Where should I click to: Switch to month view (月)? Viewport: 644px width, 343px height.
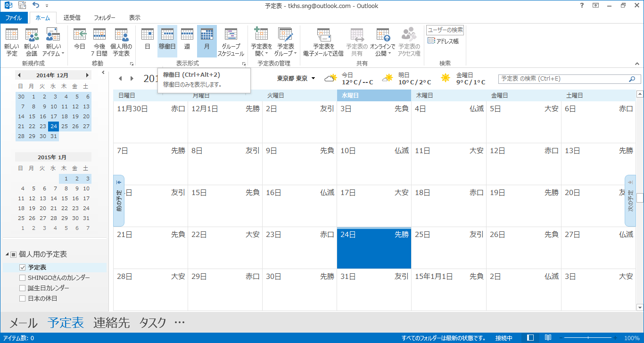pyautogui.click(x=206, y=42)
